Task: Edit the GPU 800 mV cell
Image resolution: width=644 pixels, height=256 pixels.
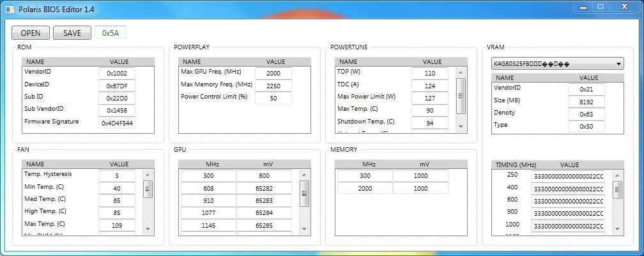Action: point(264,176)
